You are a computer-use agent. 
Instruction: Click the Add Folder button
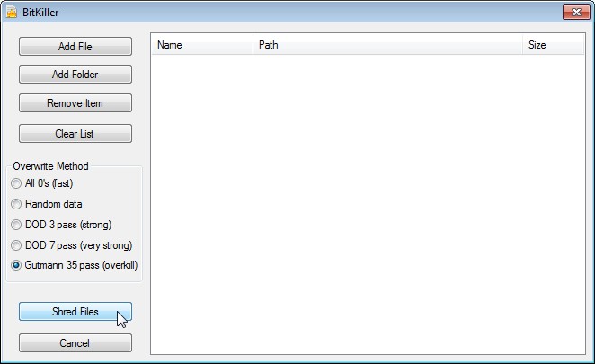coord(75,75)
